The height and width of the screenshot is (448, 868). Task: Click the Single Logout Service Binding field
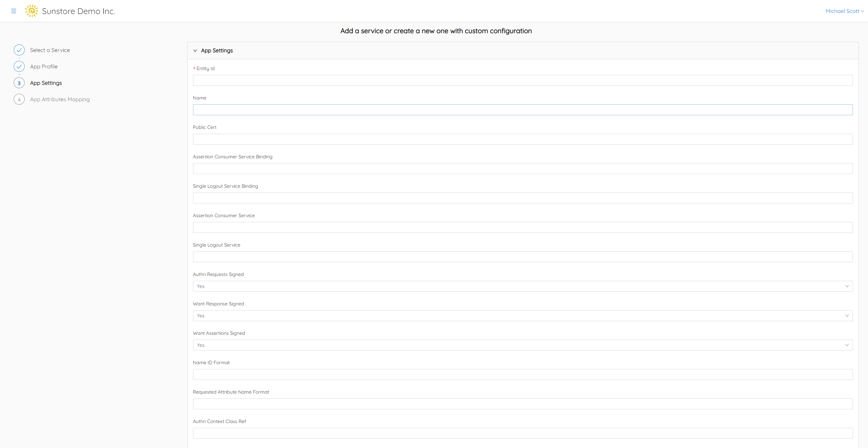point(523,198)
